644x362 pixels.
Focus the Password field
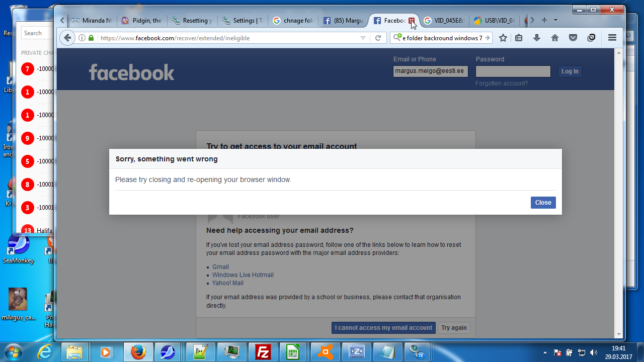coord(513,71)
